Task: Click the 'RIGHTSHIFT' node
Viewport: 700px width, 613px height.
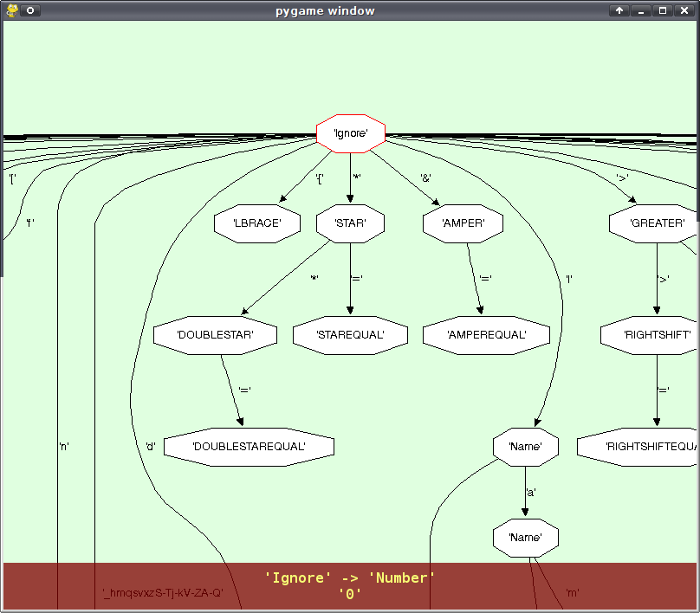Action: pos(650,335)
